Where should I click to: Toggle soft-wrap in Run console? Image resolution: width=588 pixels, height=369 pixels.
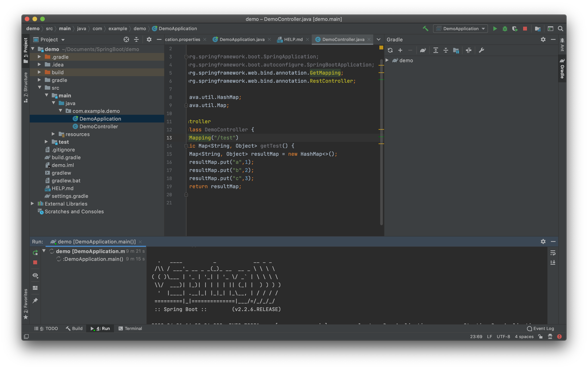click(553, 253)
